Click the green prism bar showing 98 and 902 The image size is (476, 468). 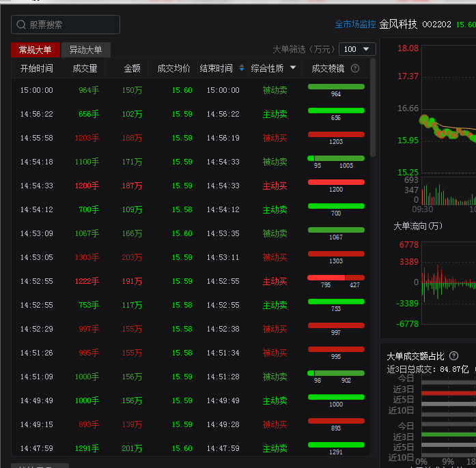336,373
